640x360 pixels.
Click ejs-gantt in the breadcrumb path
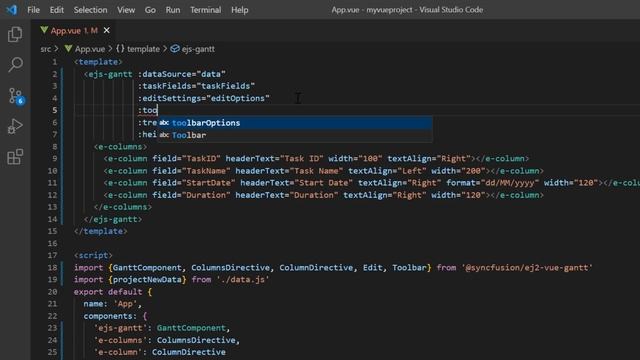198,49
